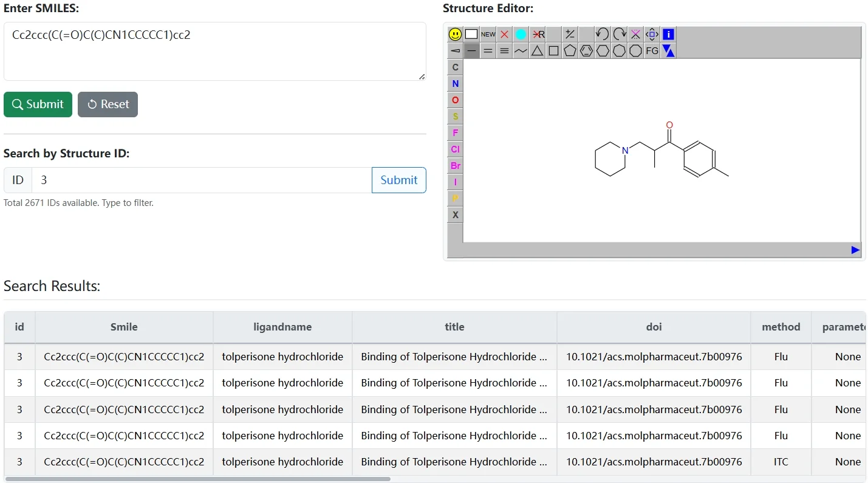Choose the bromine Br atom button
The height and width of the screenshot is (483, 868).
(x=455, y=166)
